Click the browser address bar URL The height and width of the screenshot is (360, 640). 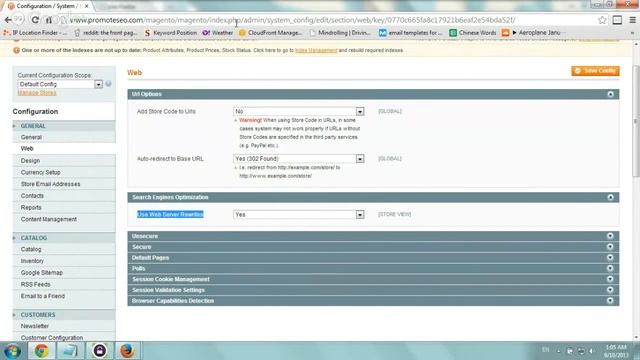(x=292, y=20)
